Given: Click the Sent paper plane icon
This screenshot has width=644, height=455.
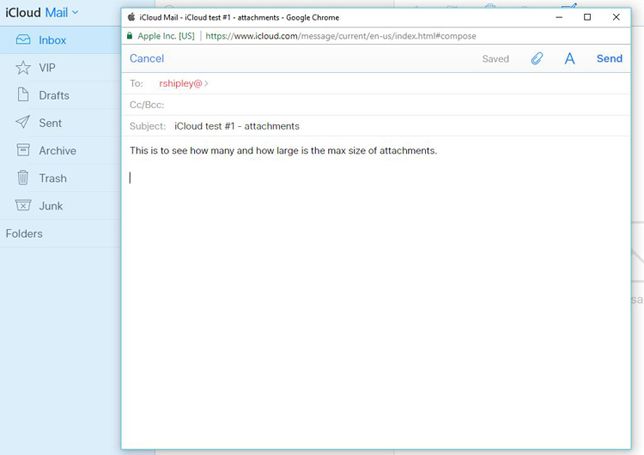Looking at the screenshot, I should (23, 122).
